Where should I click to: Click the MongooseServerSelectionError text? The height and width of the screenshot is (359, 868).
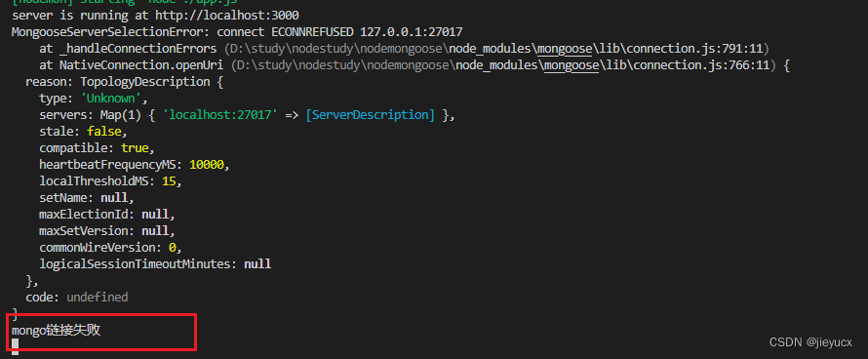click(x=110, y=31)
